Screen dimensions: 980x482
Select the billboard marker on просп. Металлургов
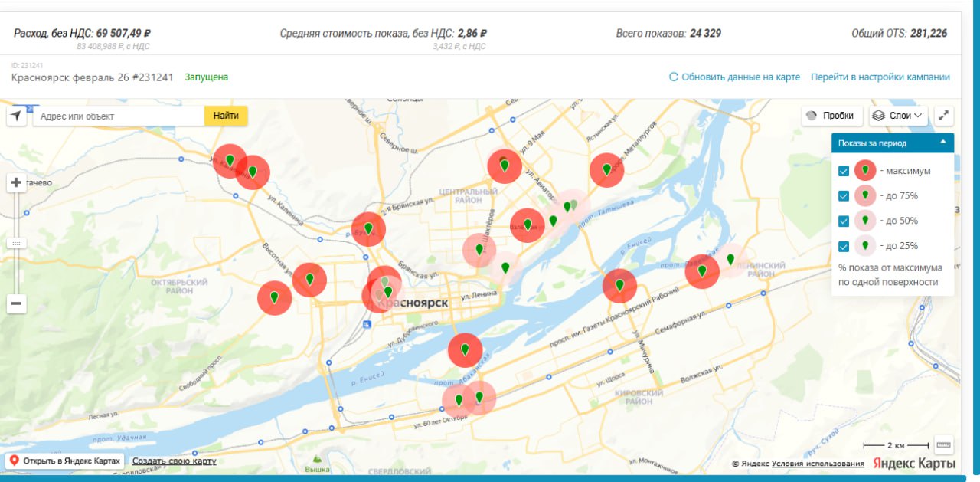click(x=606, y=169)
